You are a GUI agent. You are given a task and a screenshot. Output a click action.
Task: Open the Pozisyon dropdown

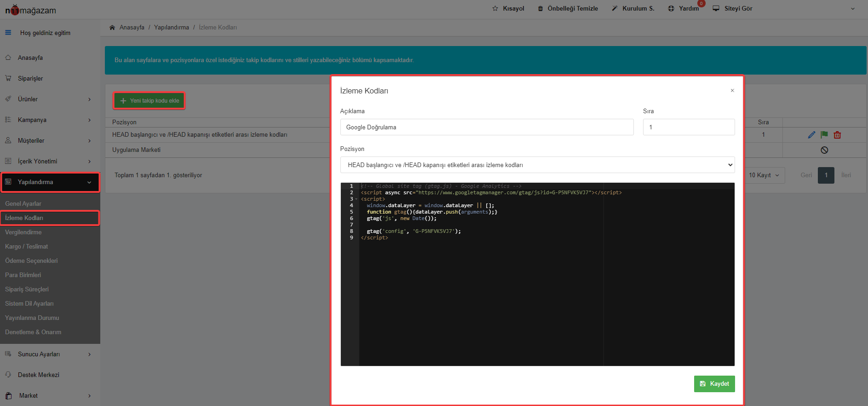coord(537,165)
